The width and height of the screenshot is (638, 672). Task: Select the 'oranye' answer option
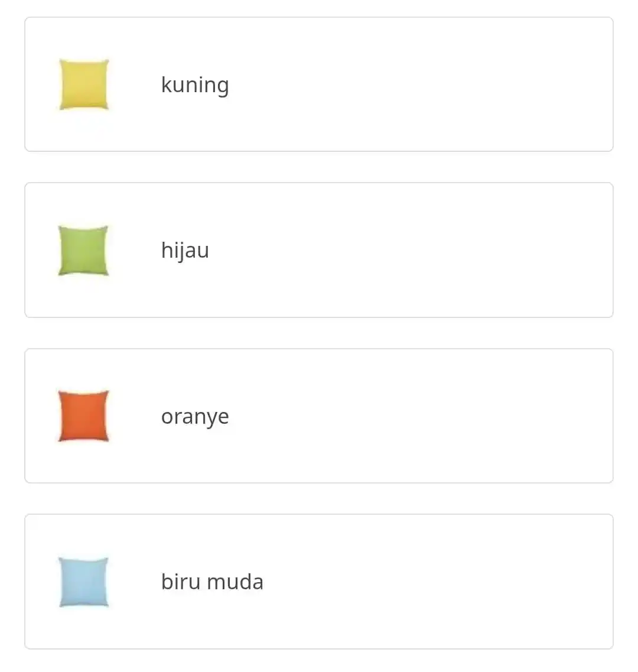pyautogui.click(x=319, y=416)
